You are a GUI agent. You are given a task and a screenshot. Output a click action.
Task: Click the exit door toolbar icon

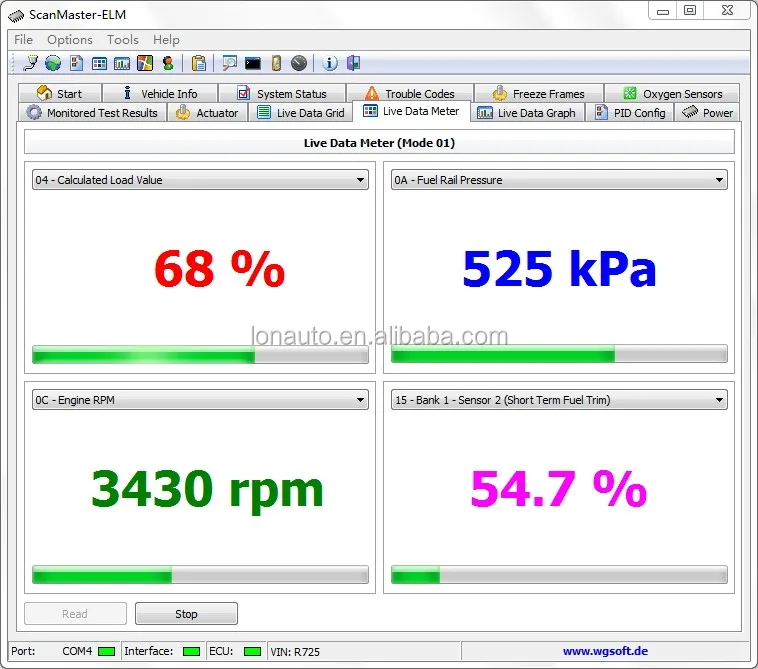(x=353, y=63)
